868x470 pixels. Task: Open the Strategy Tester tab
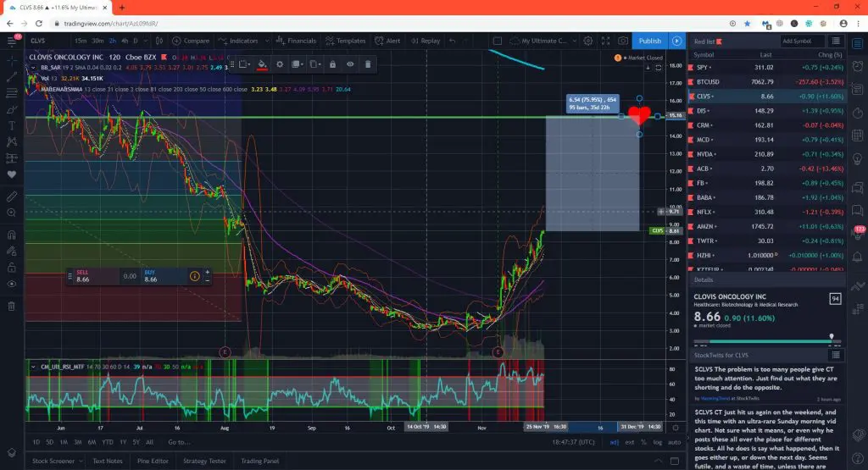point(204,462)
